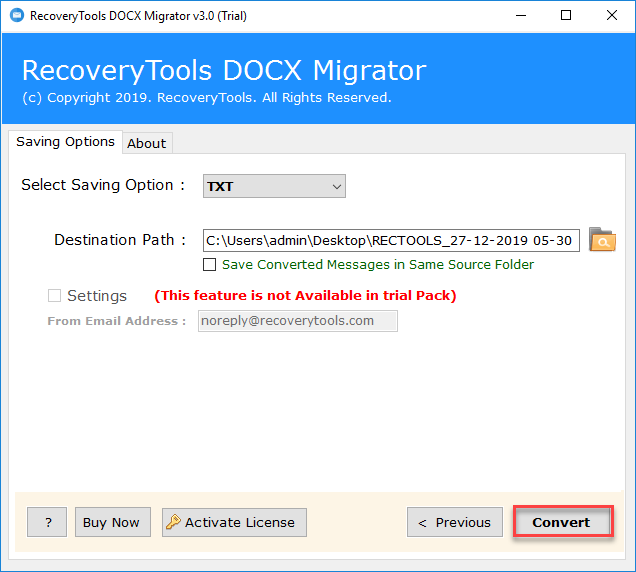Toggle the Settings checkbox
636x572 pixels.
pyautogui.click(x=54, y=295)
